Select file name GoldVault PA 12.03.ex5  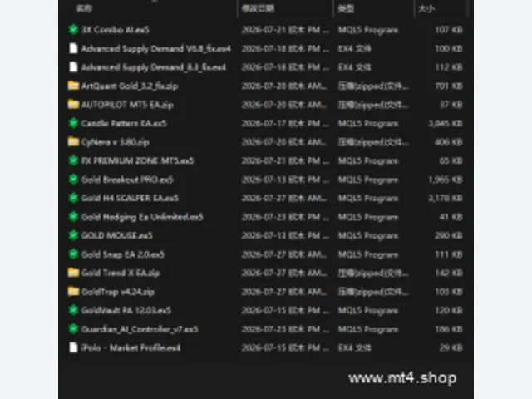point(126,310)
